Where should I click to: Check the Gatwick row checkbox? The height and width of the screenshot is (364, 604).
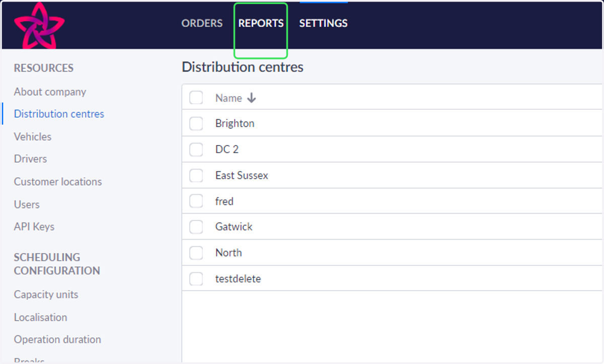(196, 227)
